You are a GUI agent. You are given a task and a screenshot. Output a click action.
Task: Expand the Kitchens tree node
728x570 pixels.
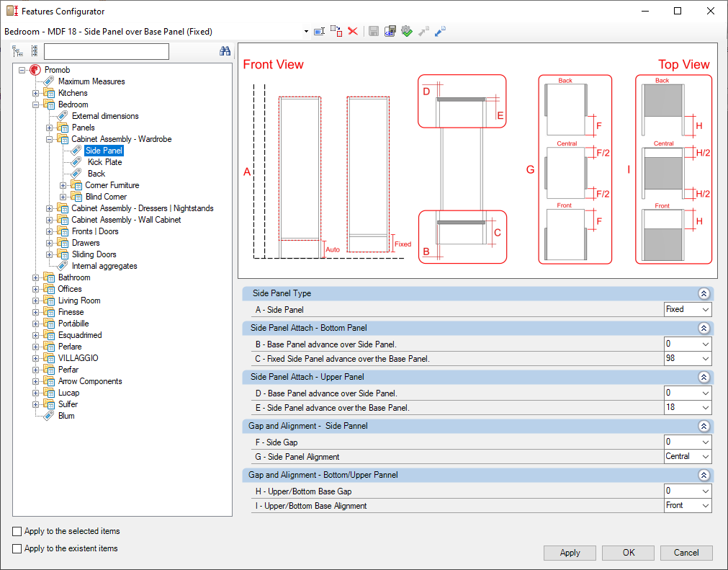click(35, 94)
